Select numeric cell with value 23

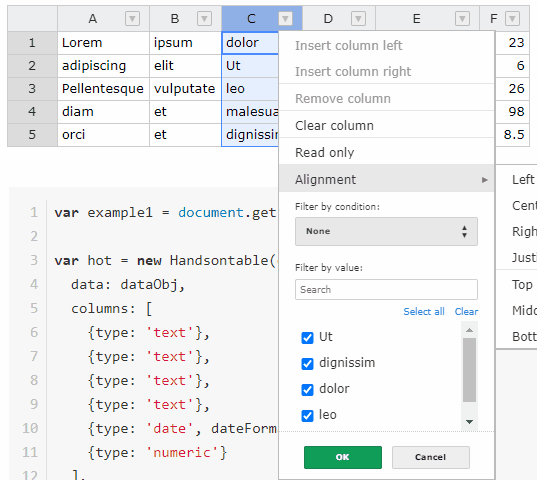pos(512,43)
